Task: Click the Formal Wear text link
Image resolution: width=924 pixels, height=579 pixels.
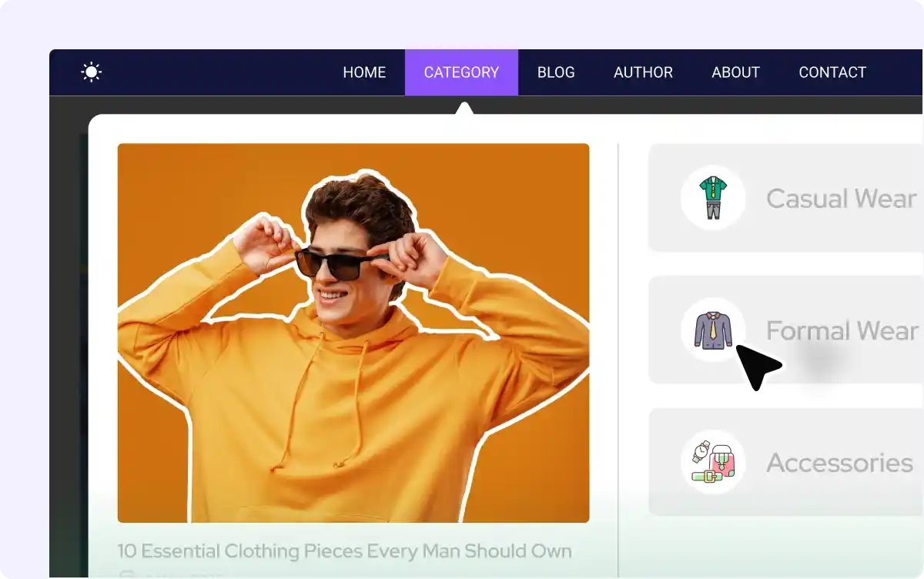Action: [x=842, y=330]
